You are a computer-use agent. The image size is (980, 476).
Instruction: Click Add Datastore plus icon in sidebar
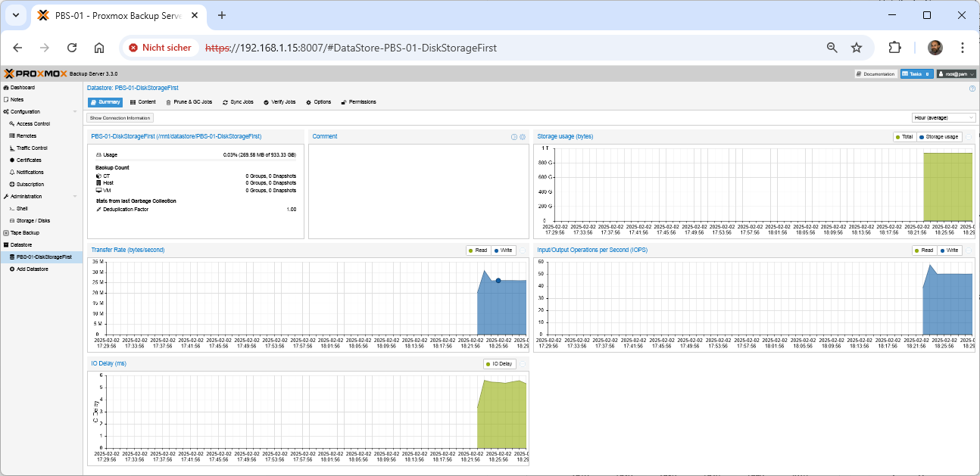pyautogui.click(x=12, y=269)
